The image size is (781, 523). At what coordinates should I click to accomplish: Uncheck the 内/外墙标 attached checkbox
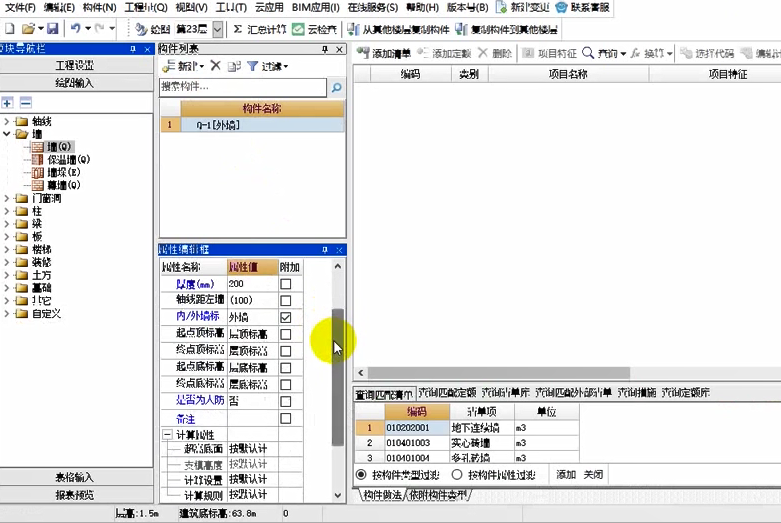click(x=286, y=317)
